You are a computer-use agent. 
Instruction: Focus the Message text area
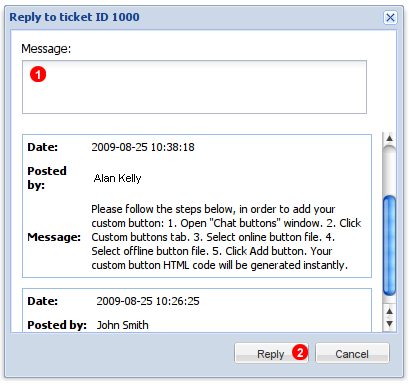[x=194, y=87]
